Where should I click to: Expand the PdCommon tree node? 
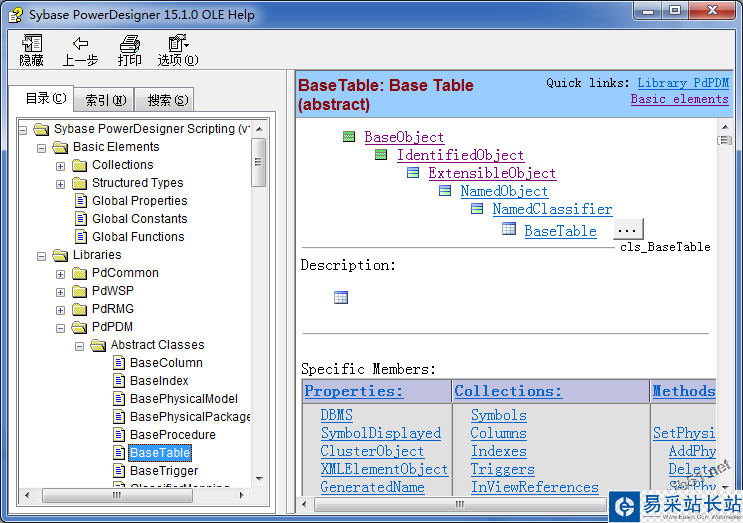coord(60,274)
